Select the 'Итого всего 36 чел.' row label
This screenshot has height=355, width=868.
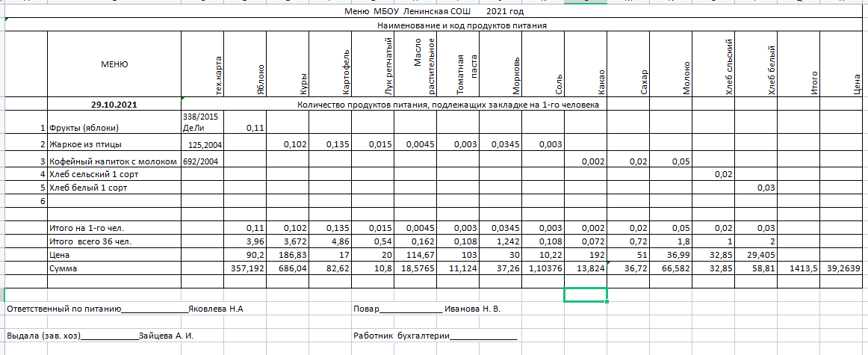(114, 241)
